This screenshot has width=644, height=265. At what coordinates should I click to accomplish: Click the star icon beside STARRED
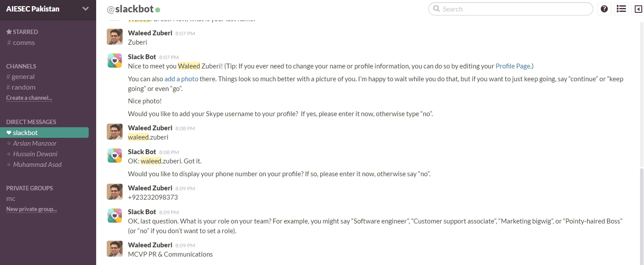9,32
